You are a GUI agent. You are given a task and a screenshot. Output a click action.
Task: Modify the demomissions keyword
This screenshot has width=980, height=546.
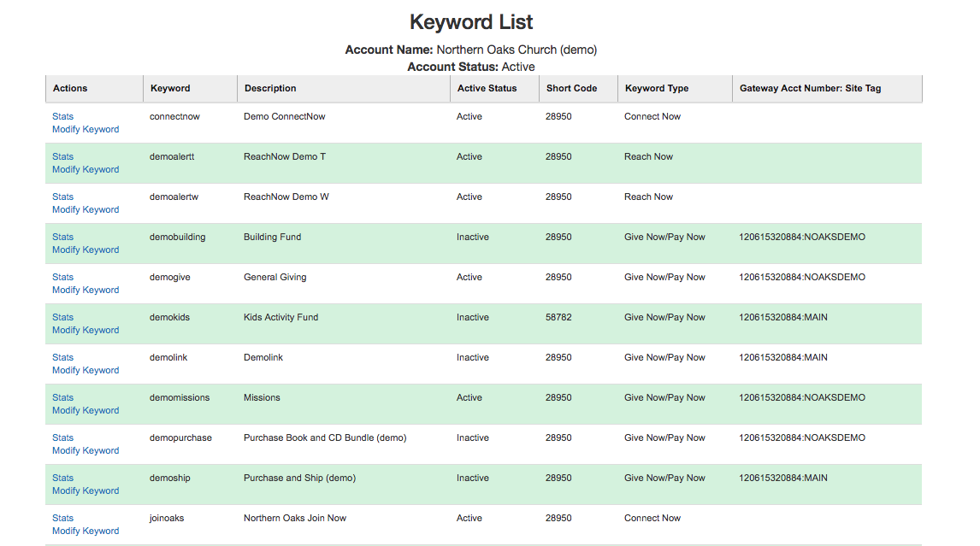coord(86,411)
